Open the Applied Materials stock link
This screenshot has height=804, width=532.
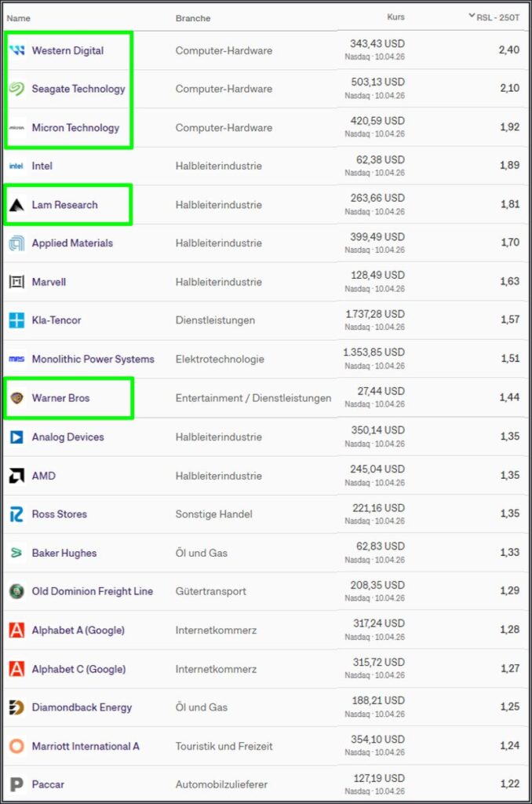[72, 243]
